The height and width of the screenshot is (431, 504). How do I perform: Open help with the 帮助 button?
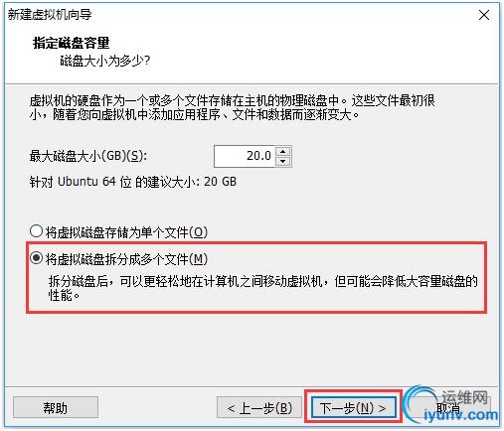click(56, 407)
